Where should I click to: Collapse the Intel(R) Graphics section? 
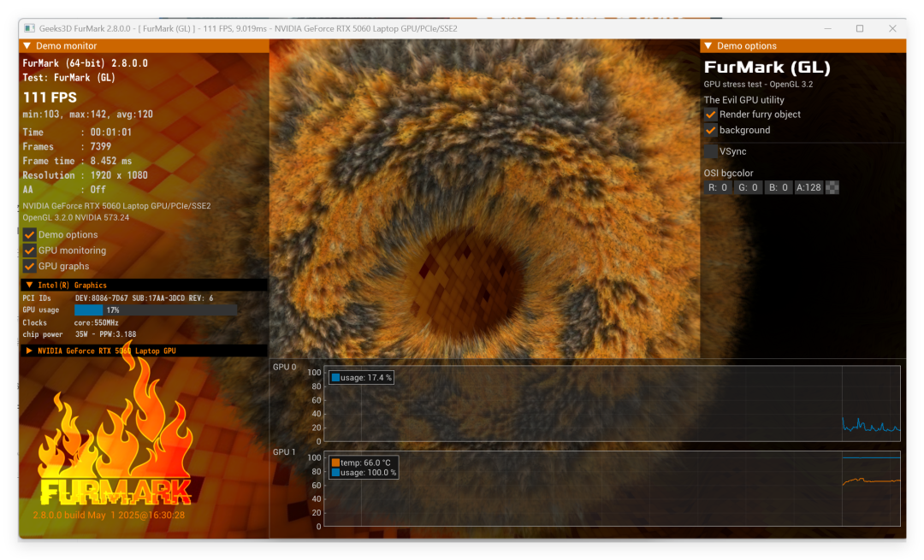tap(29, 285)
